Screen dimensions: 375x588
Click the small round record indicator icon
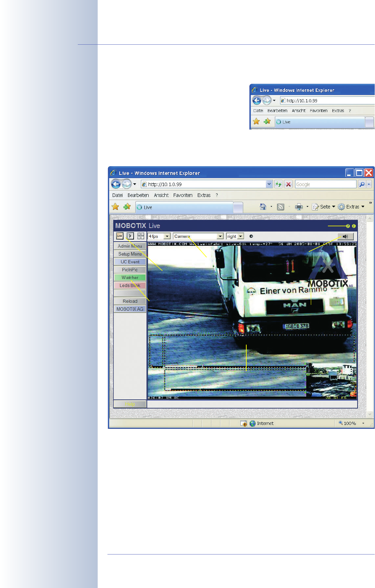point(251,236)
